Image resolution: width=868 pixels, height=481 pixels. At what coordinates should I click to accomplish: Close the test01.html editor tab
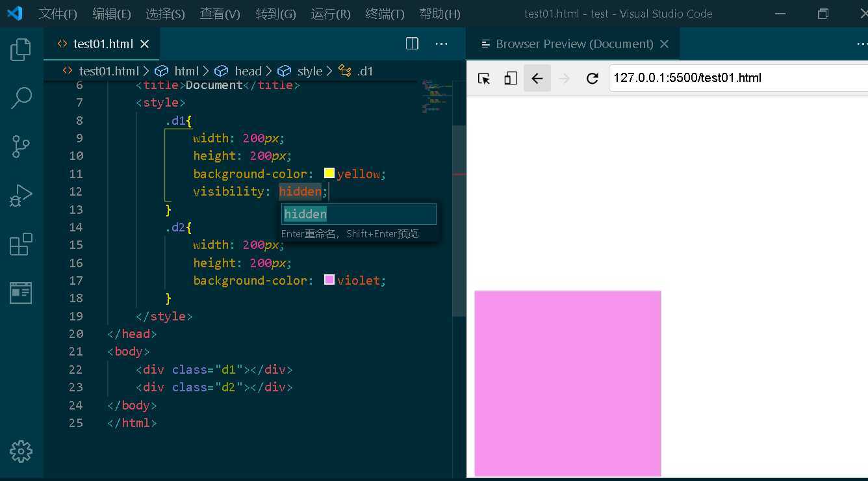click(145, 44)
